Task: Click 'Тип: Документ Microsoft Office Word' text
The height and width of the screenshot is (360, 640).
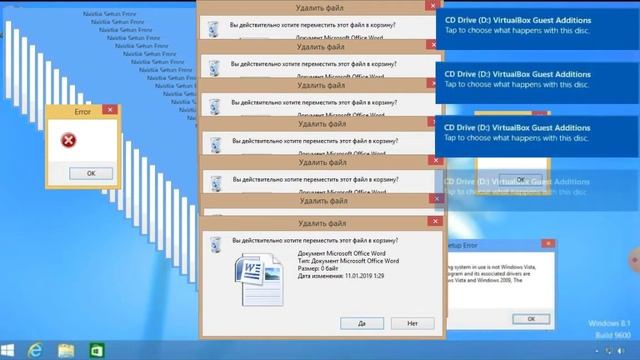Action: (348, 261)
